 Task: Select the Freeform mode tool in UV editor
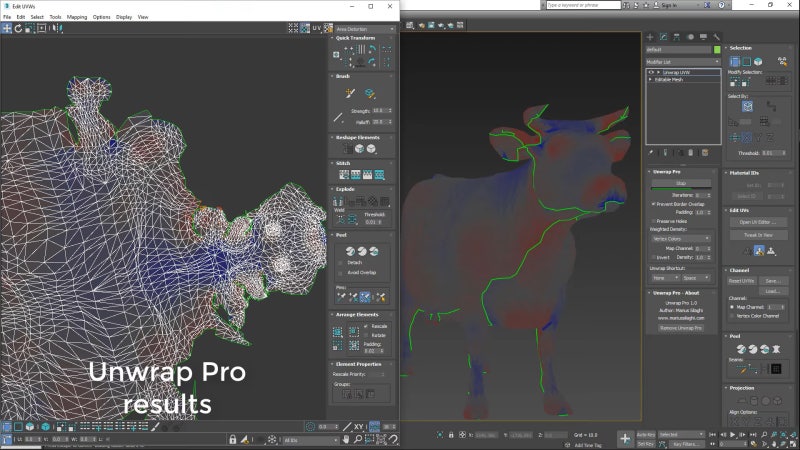(x=41, y=29)
